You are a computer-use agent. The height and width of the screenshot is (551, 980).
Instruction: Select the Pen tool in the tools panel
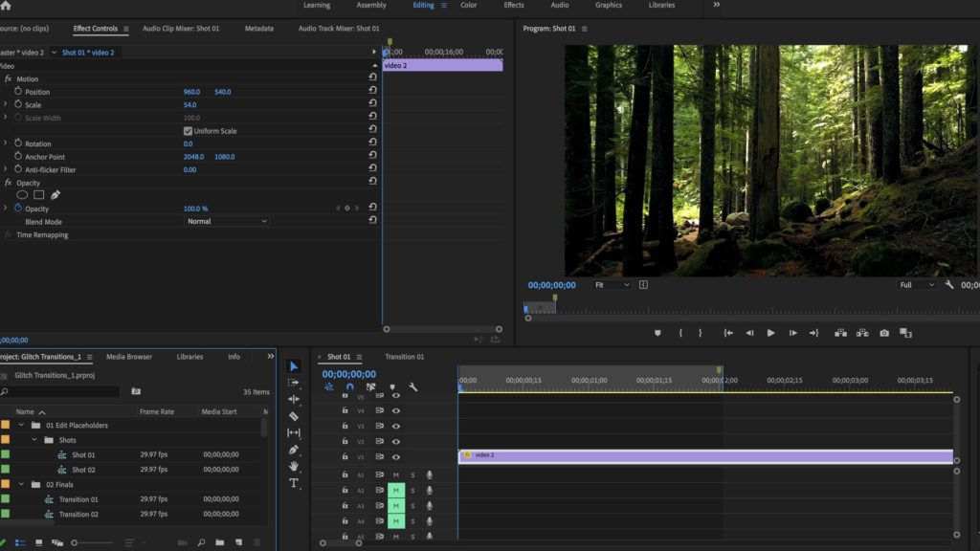point(294,450)
